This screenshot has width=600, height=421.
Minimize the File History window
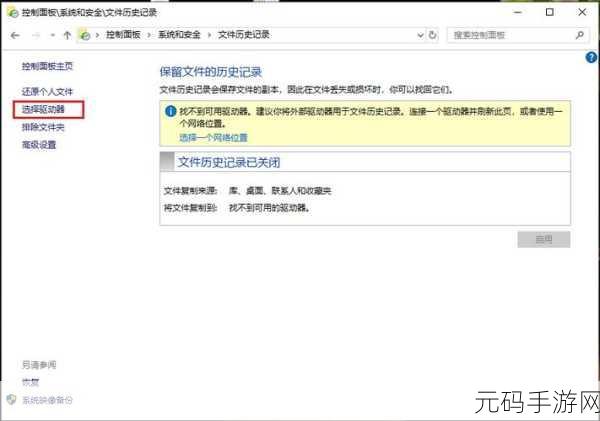tap(518, 12)
